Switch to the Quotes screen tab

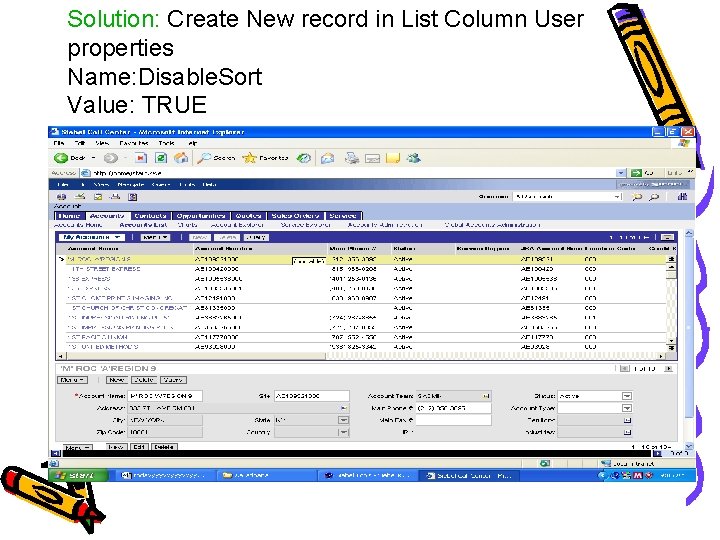[x=248, y=216]
